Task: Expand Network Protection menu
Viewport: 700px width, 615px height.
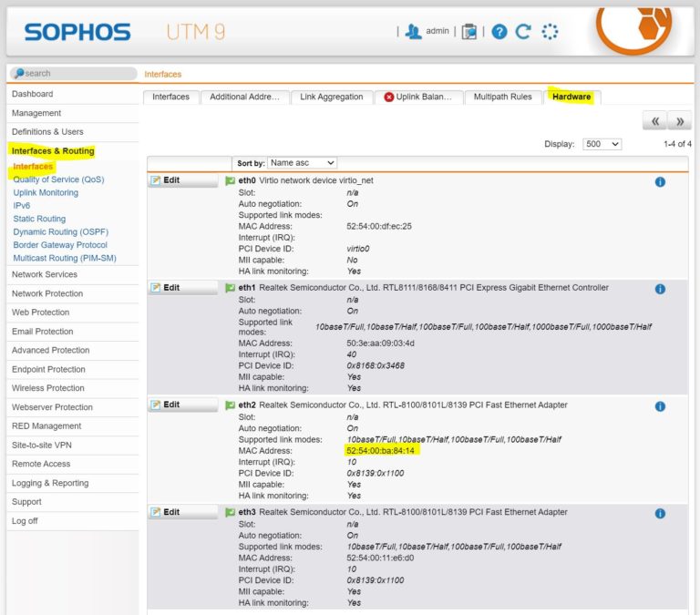Action: click(x=73, y=293)
